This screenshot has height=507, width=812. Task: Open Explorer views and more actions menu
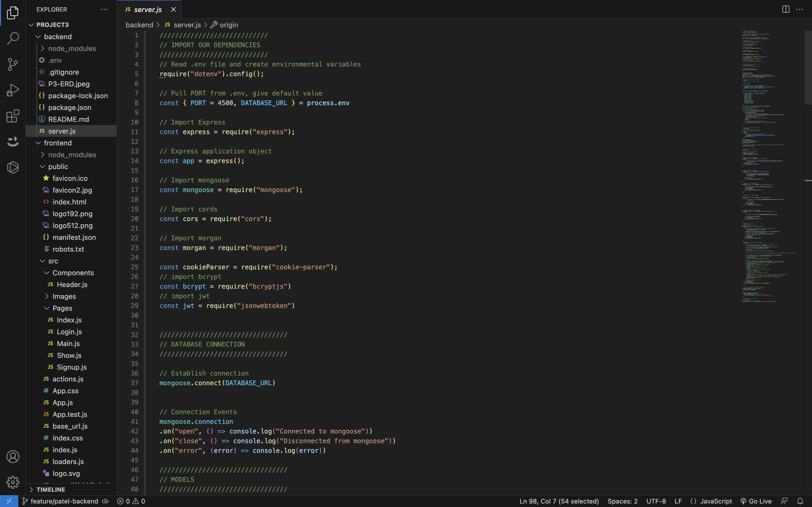(x=104, y=9)
